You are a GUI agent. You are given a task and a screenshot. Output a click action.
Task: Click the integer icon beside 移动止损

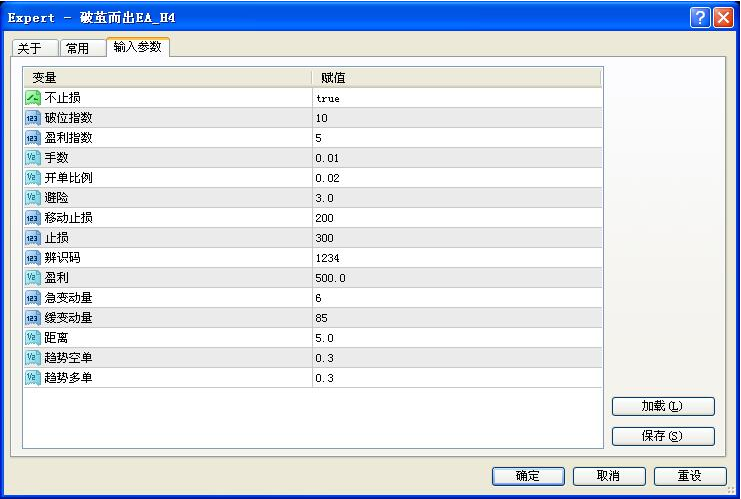click(x=33, y=218)
